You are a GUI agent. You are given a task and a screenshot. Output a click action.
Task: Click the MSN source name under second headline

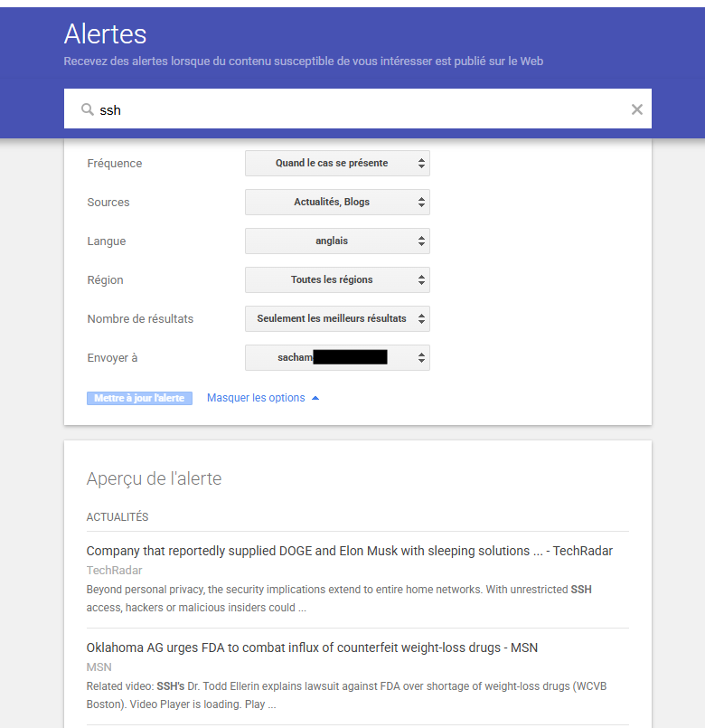click(x=99, y=667)
